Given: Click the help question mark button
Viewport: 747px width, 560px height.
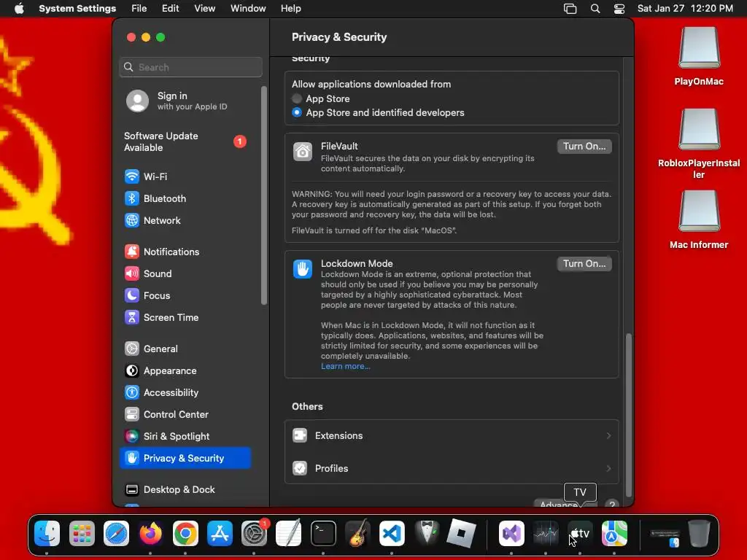Looking at the screenshot, I should pyautogui.click(x=612, y=504).
